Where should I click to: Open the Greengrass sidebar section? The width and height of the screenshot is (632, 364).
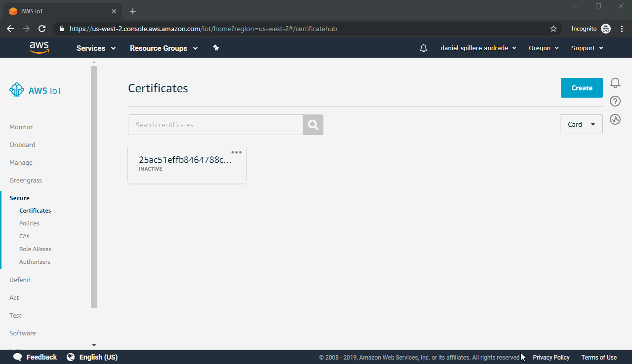coord(26,181)
